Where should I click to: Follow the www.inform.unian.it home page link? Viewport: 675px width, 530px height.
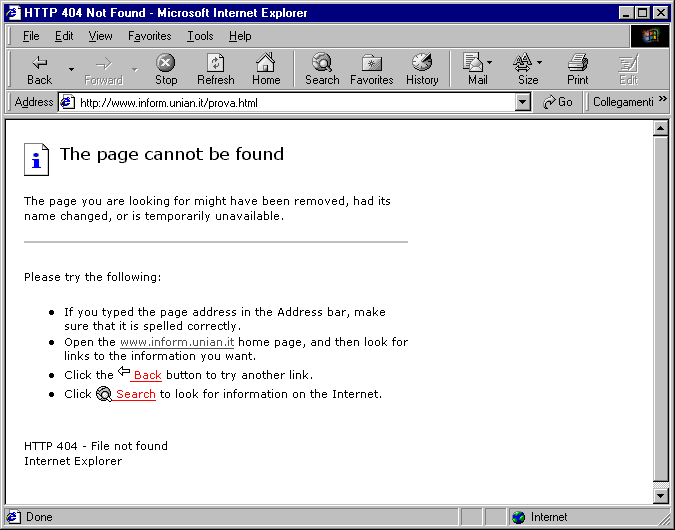177,342
